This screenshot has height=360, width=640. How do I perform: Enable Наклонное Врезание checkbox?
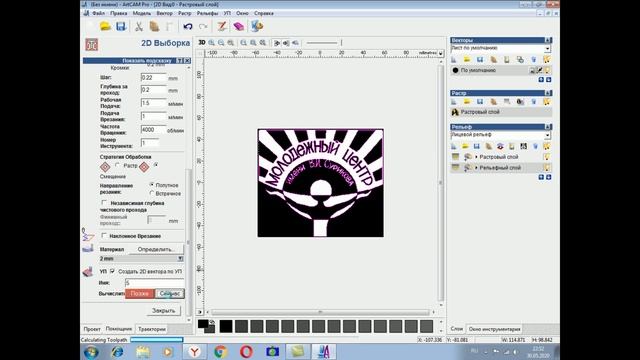point(104,236)
